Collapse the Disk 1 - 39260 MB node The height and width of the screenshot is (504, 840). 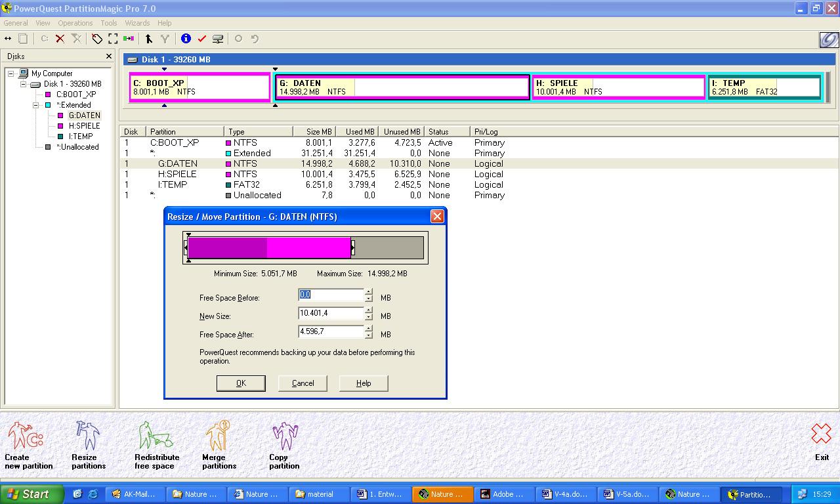click(24, 84)
